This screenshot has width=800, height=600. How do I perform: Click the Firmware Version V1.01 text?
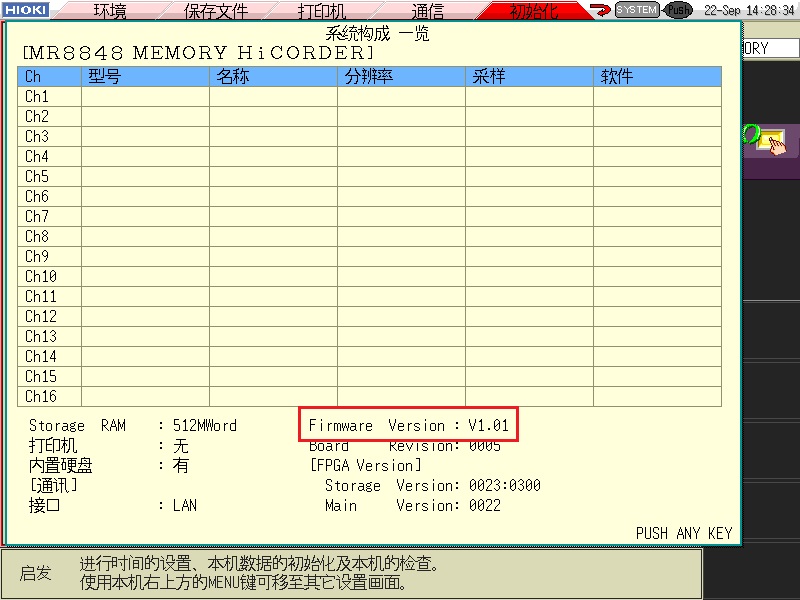pos(409,425)
